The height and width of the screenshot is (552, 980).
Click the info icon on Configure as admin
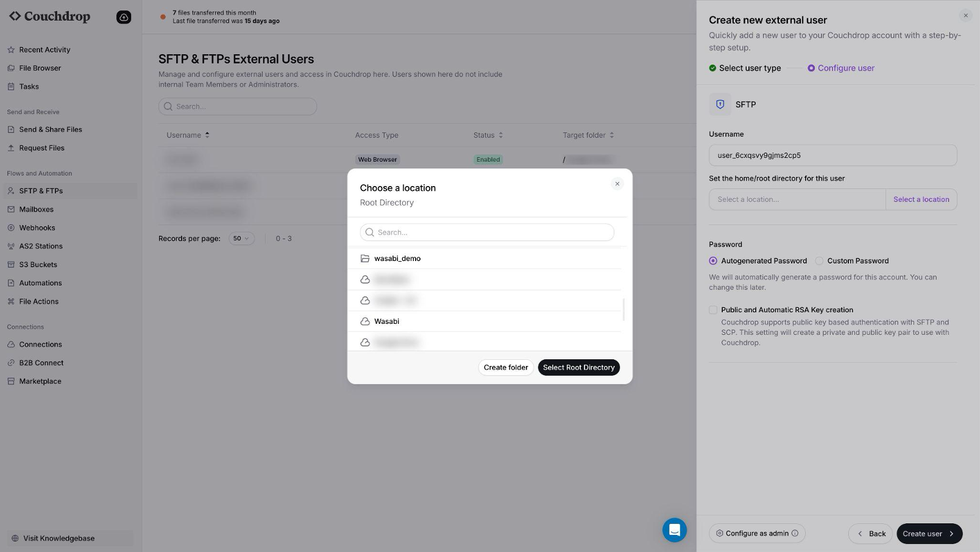tap(795, 534)
